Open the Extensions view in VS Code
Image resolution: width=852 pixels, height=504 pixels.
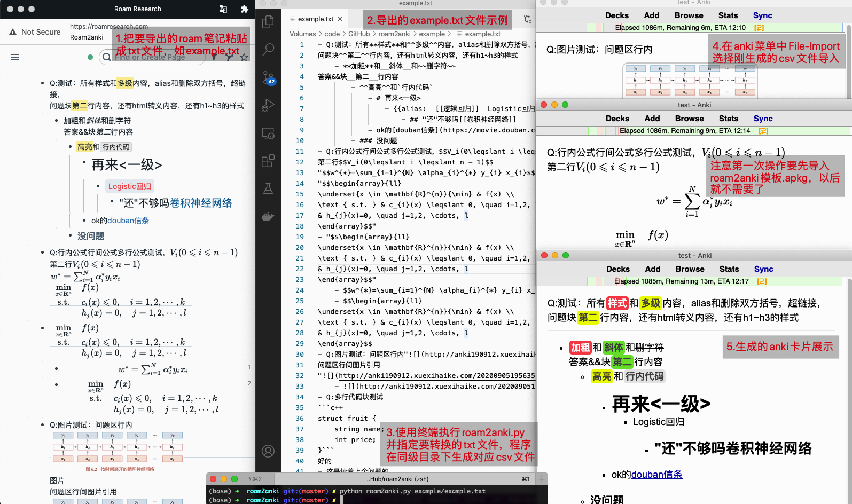coord(268,161)
